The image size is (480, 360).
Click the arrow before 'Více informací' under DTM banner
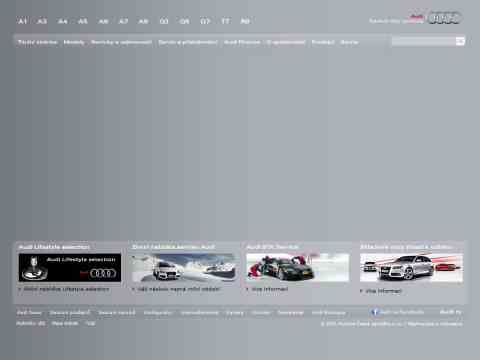point(247,289)
